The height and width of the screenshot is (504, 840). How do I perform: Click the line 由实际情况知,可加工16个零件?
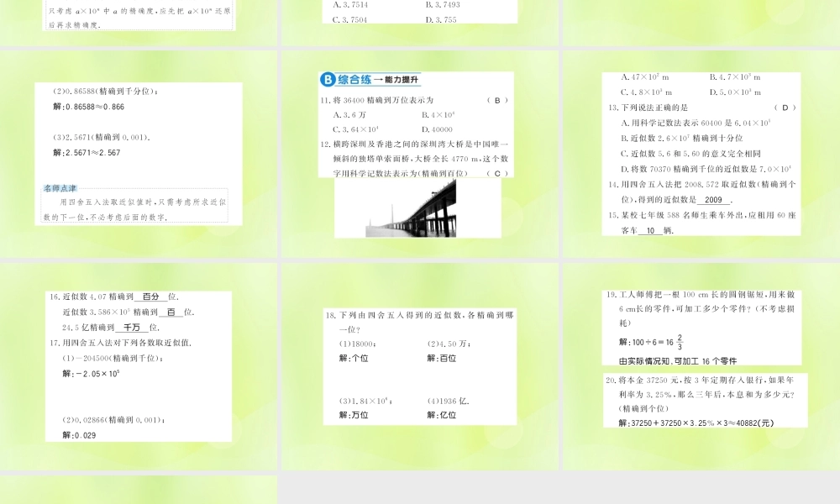click(x=678, y=361)
